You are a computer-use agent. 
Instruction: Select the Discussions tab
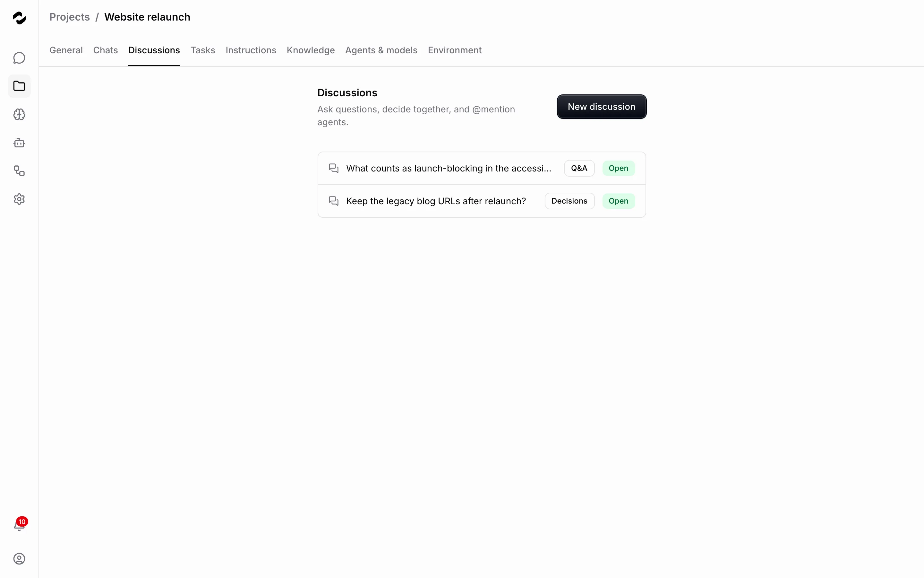click(154, 50)
